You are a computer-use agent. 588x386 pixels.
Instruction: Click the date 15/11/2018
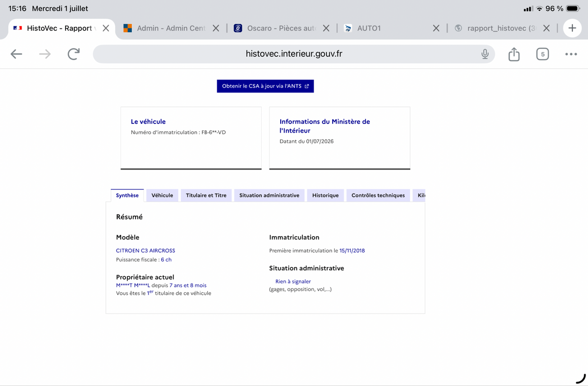[x=352, y=250]
